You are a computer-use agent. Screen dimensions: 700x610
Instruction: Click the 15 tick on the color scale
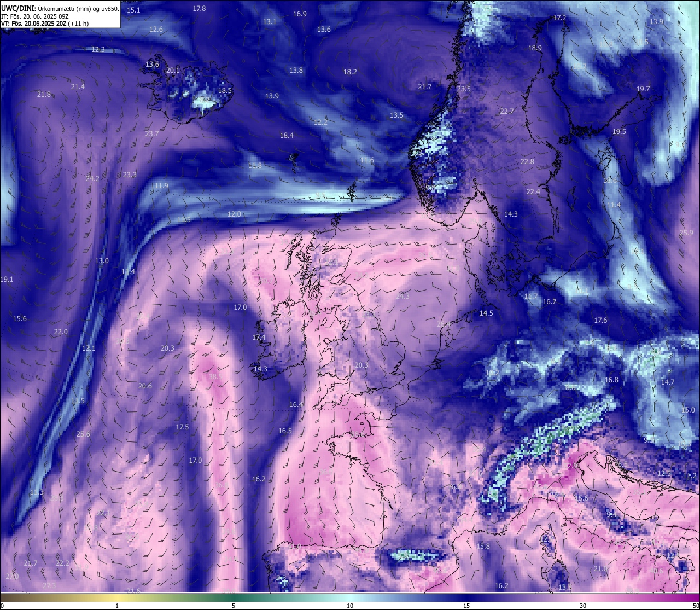466,606
